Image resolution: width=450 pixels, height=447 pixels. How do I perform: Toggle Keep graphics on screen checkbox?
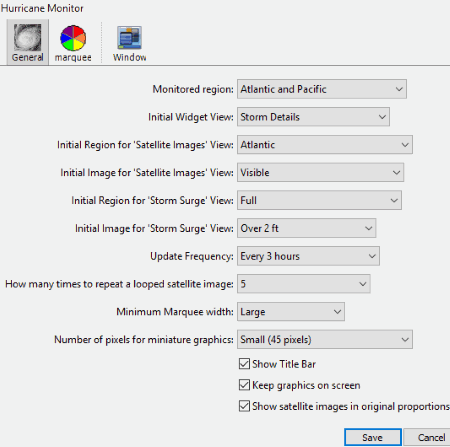click(244, 385)
